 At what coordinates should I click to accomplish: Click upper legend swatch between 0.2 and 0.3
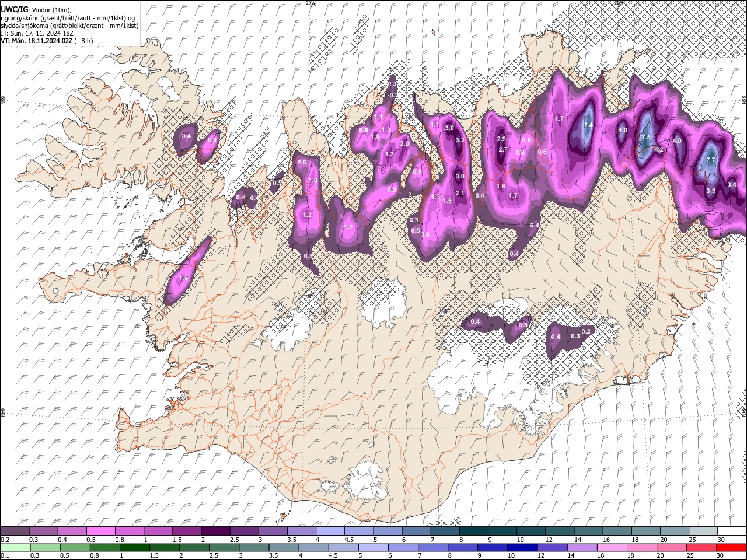[x=15, y=531]
